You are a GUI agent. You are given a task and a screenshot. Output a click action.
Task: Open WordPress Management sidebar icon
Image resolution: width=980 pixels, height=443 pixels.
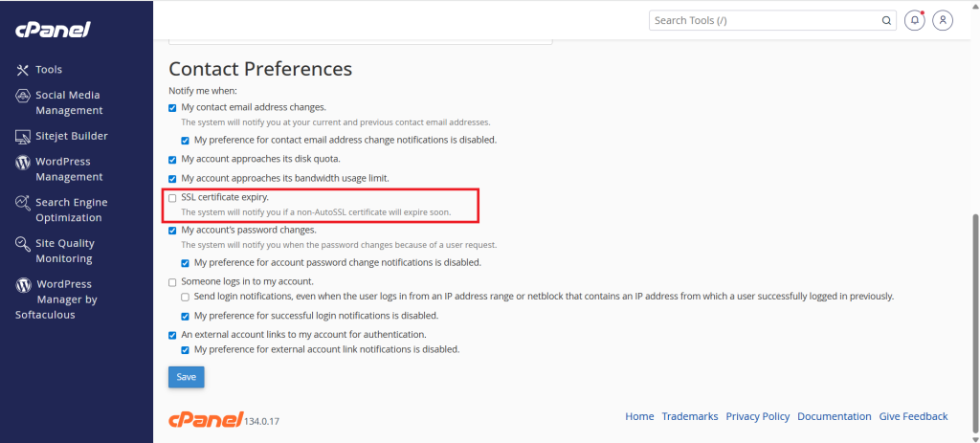(x=23, y=163)
